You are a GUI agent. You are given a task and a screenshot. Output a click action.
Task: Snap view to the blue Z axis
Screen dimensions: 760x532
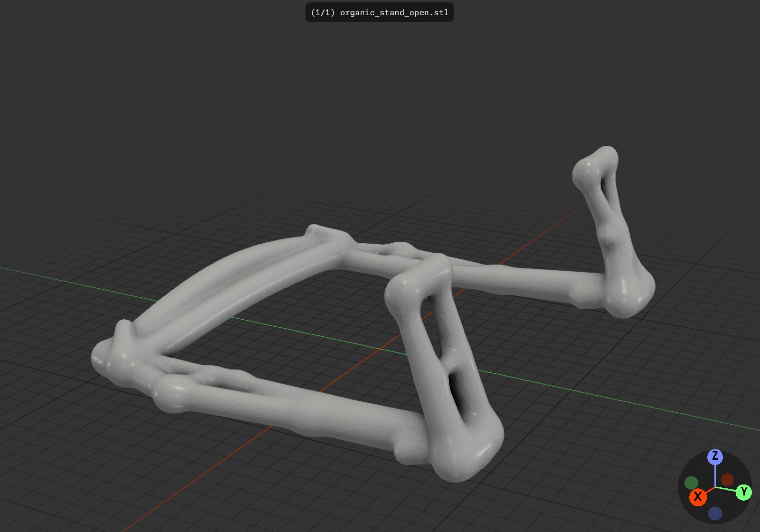coord(715,457)
